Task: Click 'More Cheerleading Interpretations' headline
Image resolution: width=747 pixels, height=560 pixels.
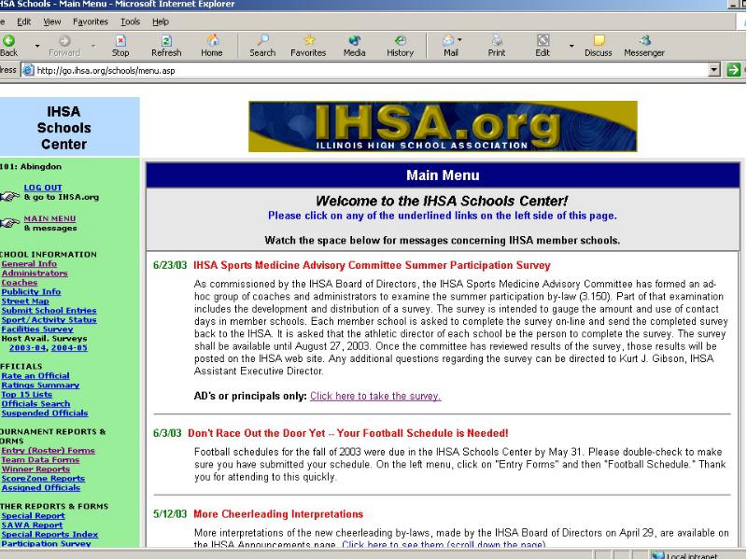Action: [278, 514]
